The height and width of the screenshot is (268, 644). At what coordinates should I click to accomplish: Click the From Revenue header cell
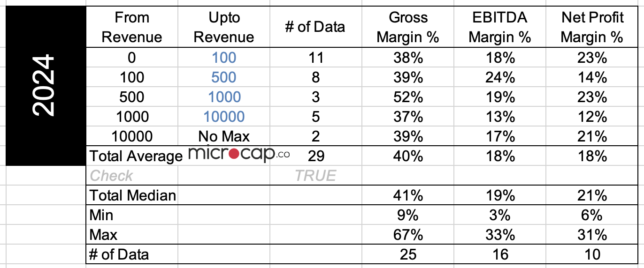pos(132,27)
